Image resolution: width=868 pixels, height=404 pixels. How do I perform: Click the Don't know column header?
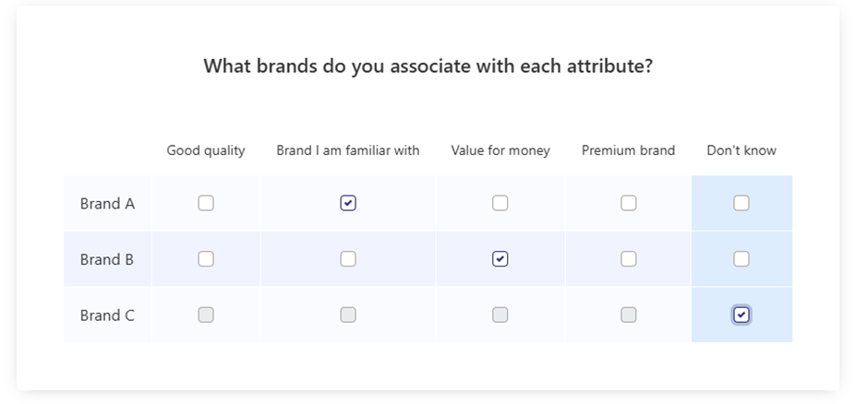pos(741,150)
